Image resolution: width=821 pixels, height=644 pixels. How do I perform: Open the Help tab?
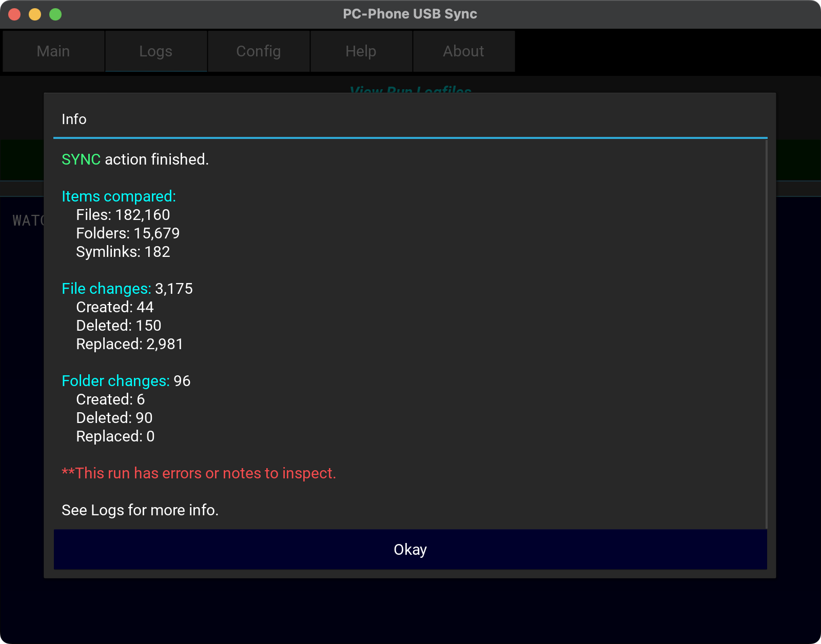coord(361,51)
